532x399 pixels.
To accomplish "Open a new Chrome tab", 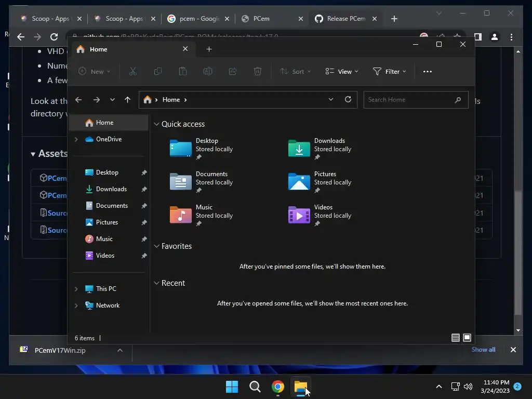I will click(394, 19).
